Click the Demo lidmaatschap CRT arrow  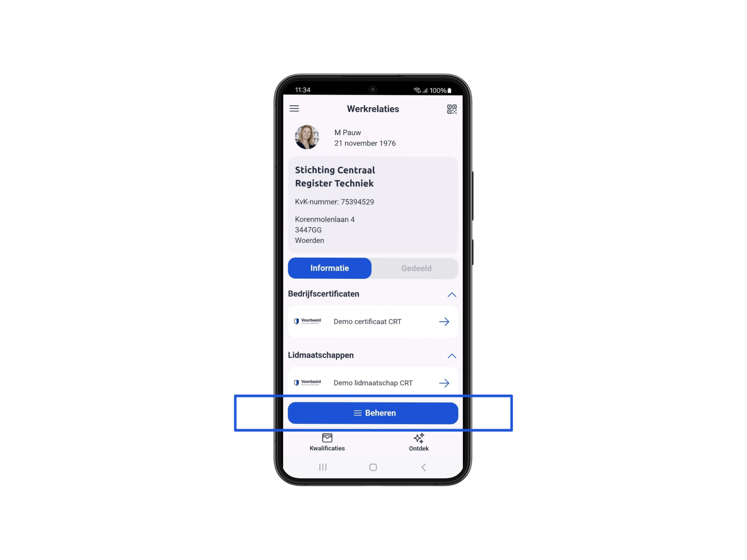point(445,383)
